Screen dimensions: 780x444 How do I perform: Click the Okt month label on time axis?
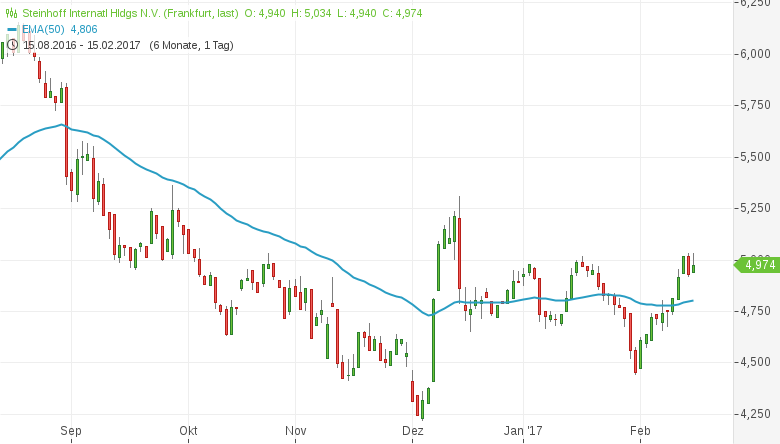click(189, 431)
